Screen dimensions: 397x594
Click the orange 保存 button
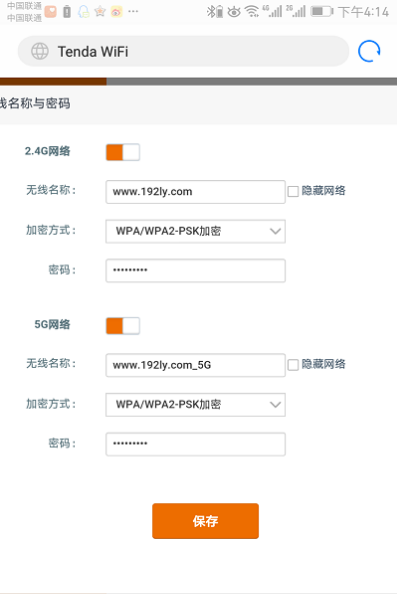205,521
